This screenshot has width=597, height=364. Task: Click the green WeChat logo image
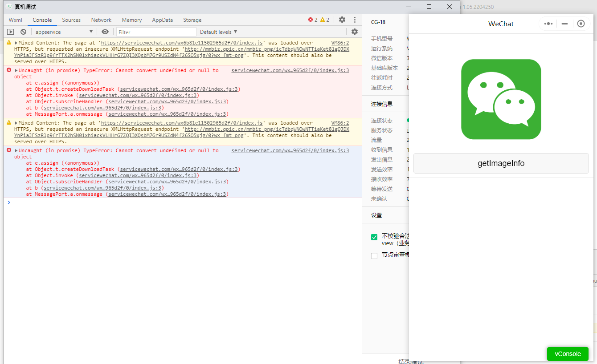click(501, 99)
